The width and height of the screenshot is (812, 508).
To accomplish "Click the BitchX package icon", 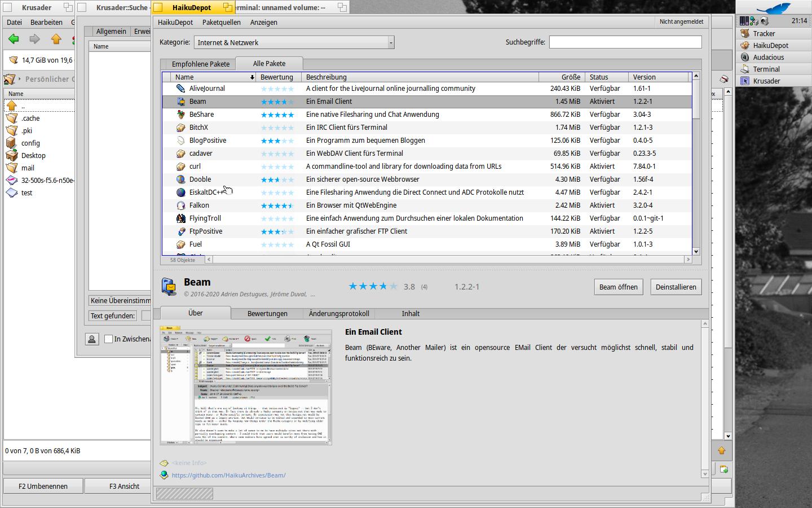I will click(180, 128).
